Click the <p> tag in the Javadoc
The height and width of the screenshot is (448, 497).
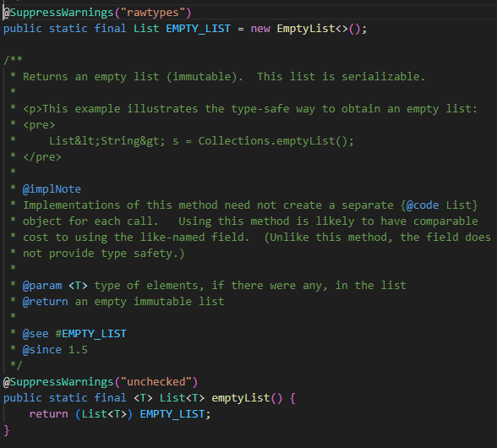32,109
